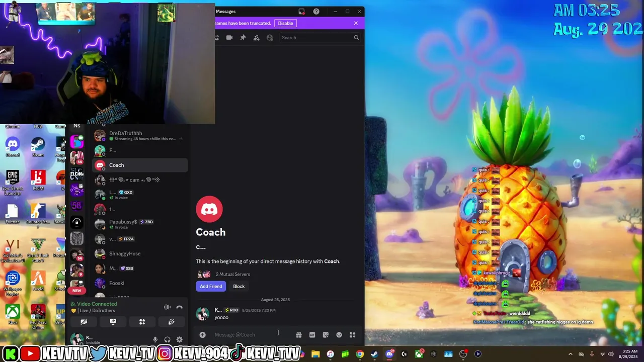
Task: Open your own user panel avatar
Action: [76, 340]
